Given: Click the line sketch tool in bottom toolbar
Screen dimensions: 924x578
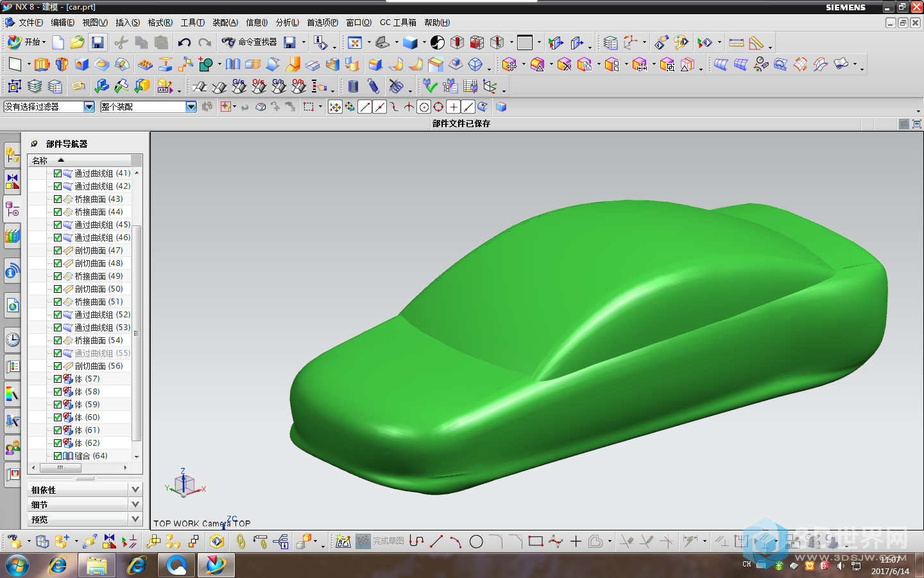Looking at the screenshot, I should tap(436, 541).
